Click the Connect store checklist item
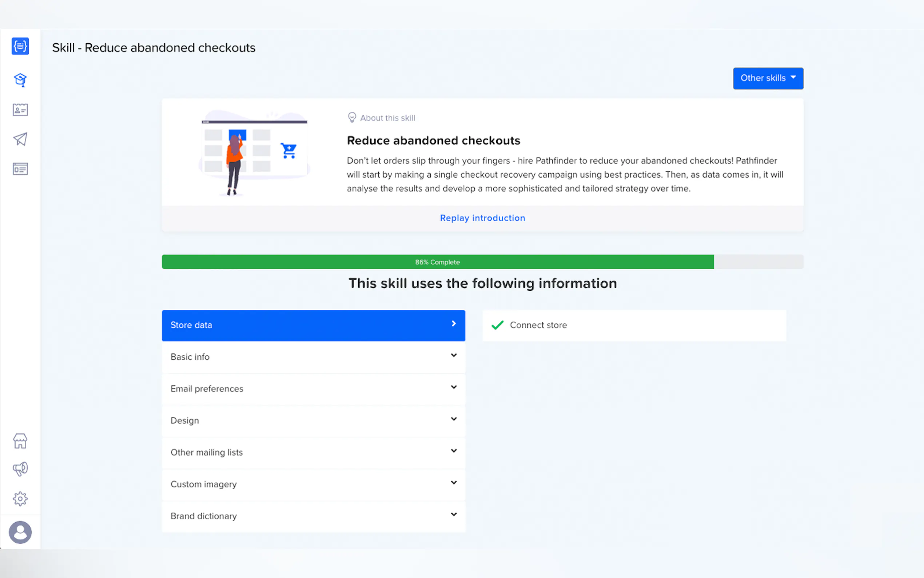Viewport: 924px width, 578px height. [x=538, y=325]
